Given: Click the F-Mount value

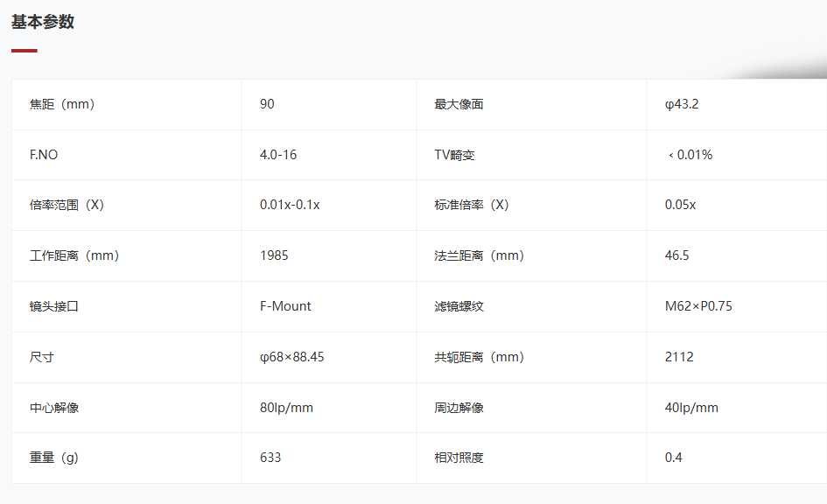Looking at the screenshot, I should 285,306.
